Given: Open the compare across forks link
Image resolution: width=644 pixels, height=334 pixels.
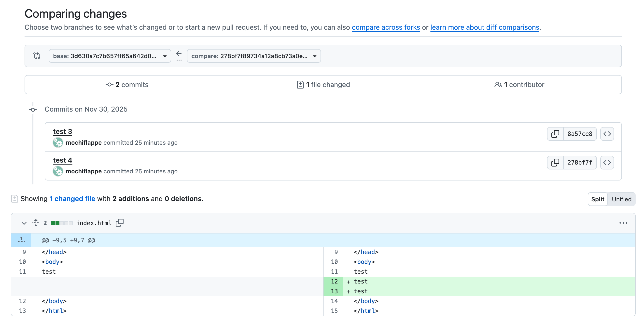Looking at the screenshot, I should pyautogui.click(x=386, y=27).
